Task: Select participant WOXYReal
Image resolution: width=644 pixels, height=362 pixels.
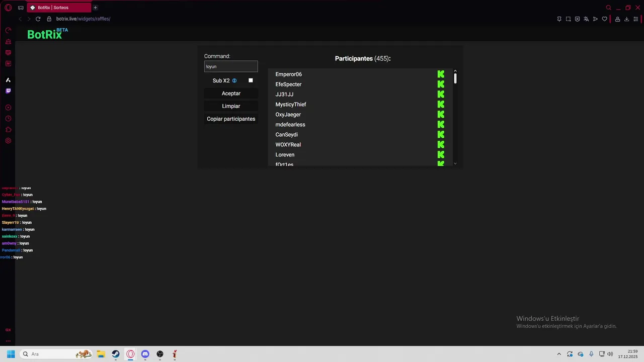Action: (x=288, y=145)
